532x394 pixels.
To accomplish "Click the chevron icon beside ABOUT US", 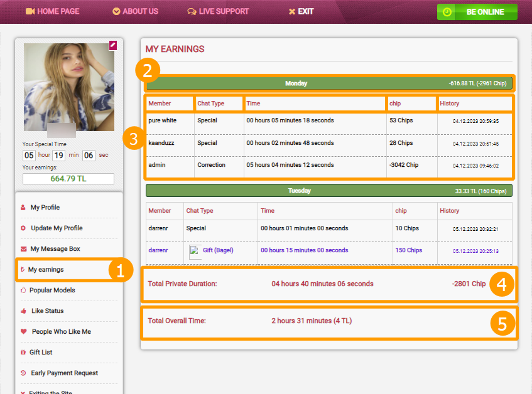I will tap(116, 11).
